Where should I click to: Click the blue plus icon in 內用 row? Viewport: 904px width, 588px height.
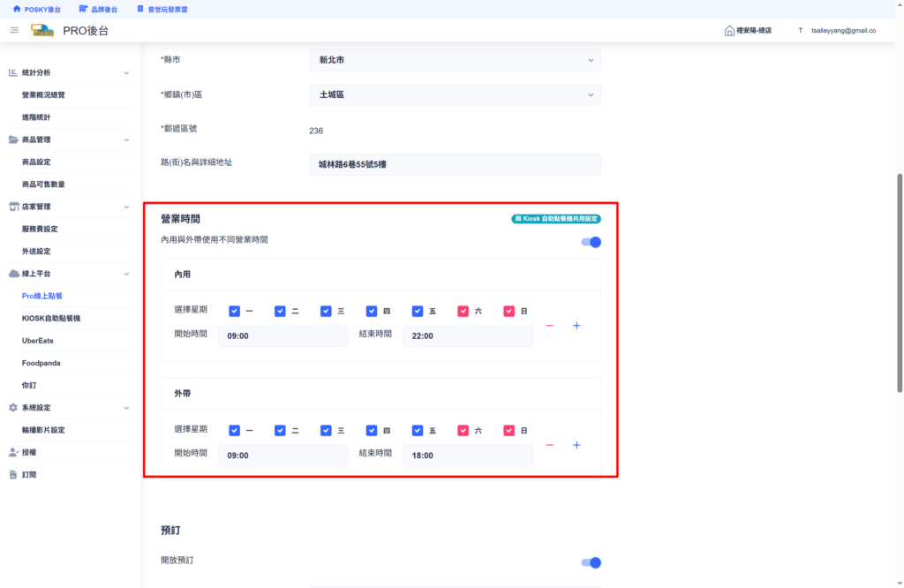576,326
